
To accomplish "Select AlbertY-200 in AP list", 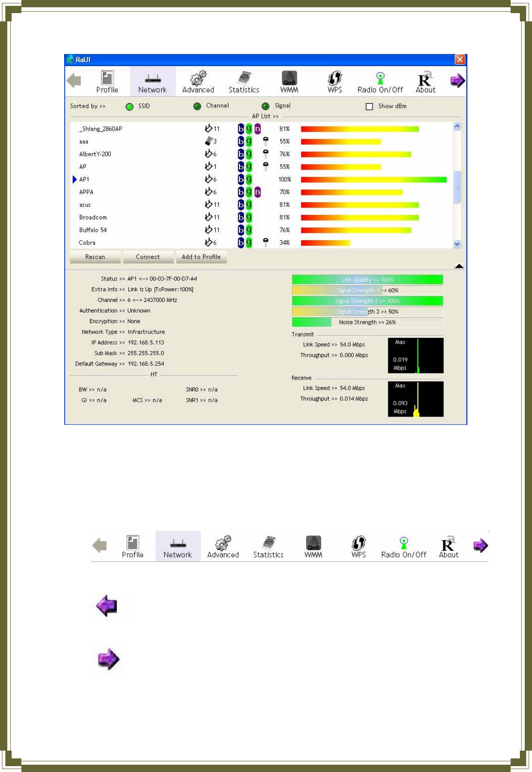I will (262, 154).
